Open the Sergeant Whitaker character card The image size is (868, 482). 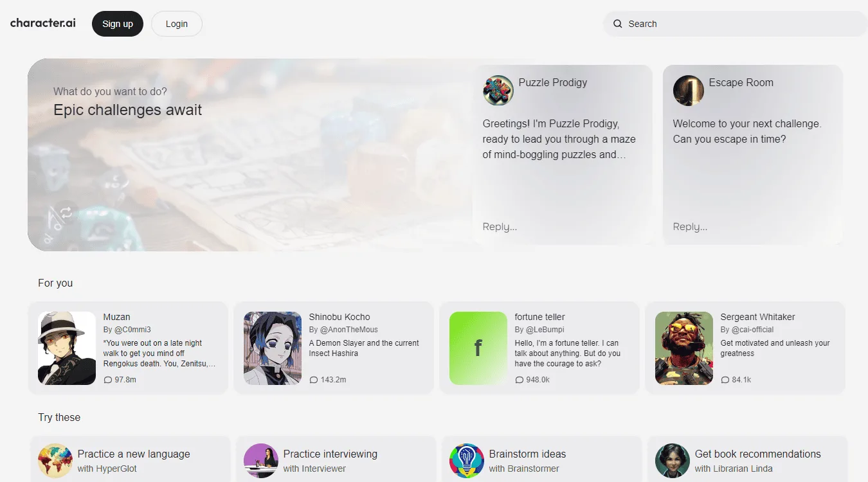coord(745,348)
